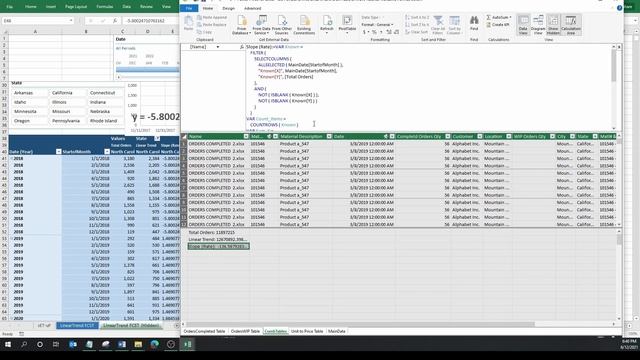Click Paste Append in Clipboard group
Image resolution: width=640 pixels, height=360 pixels.
(x=212, y=18)
